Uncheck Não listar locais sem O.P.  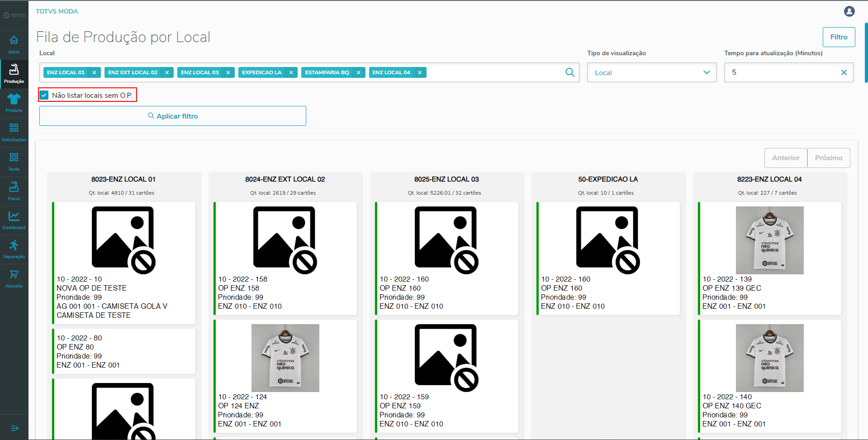coord(44,95)
